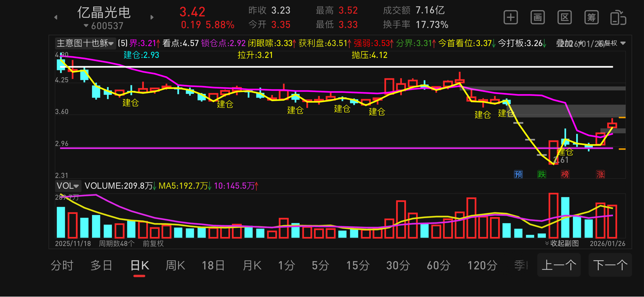Image resolution: width=644 pixels, height=297 pixels.
Task: Tap the 最低 3.33 value
Action: coord(337,25)
